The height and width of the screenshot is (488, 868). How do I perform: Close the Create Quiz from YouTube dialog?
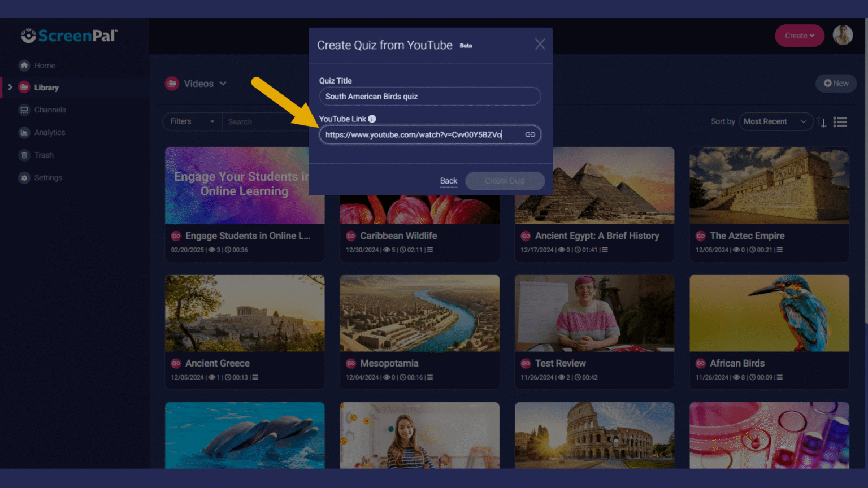tap(540, 45)
